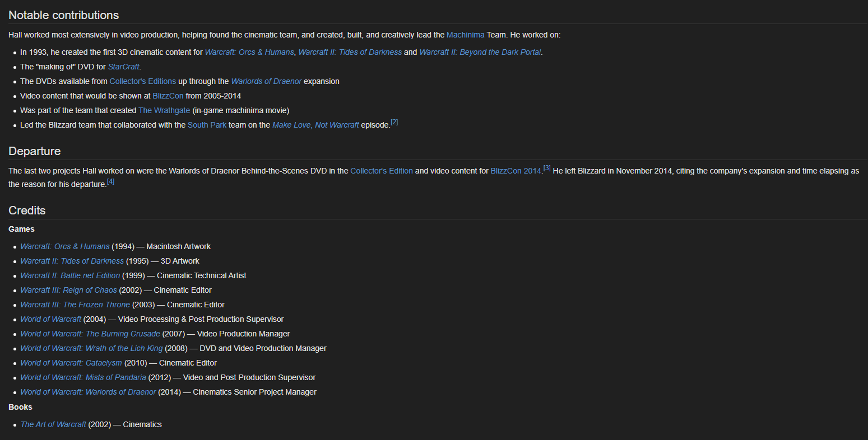This screenshot has height=440, width=868.
Task: Click the '3D Artwork' credit text
Action: click(x=180, y=261)
